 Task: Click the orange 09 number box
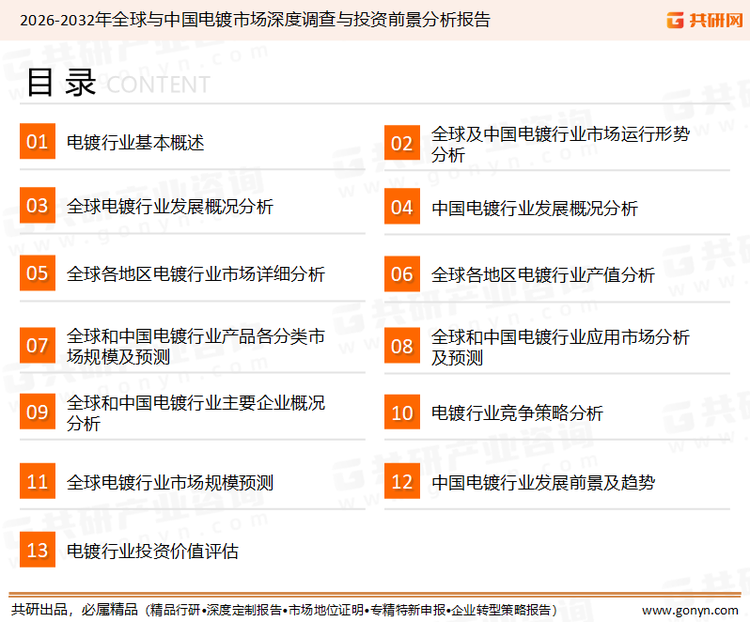click(37, 411)
